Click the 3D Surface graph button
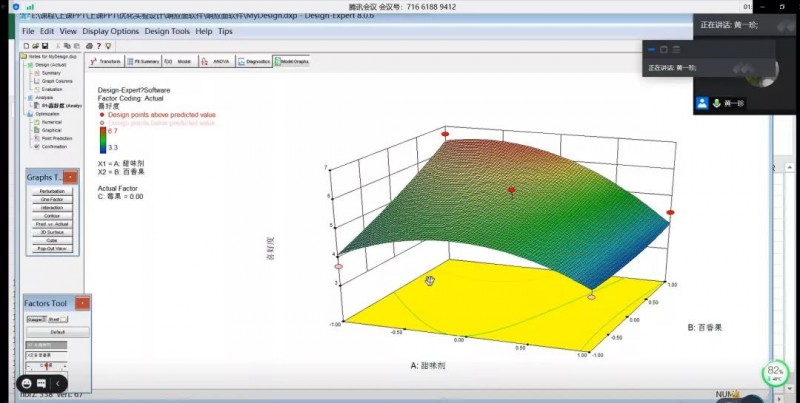The image size is (800, 403). [51, 231]
